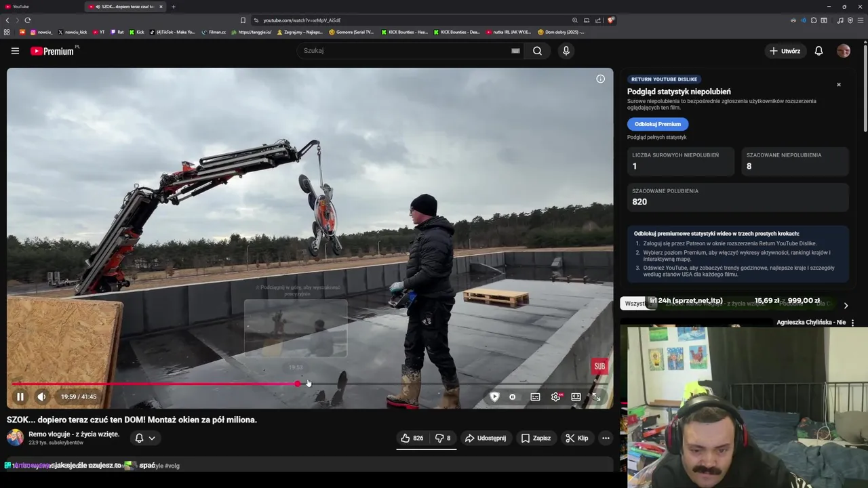Click the RETURN YOUTUBE DISLIKE badge
Screen dimensions: 868x488
coord(664,79)
